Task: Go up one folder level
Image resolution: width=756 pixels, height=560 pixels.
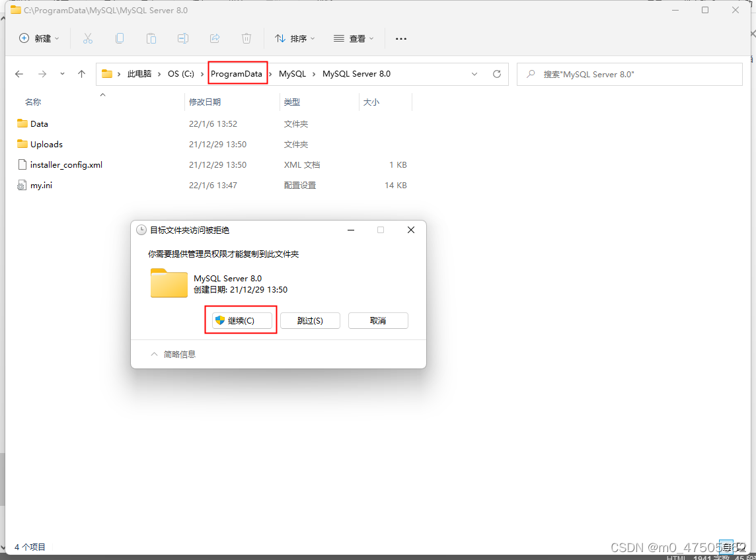Action: [81, 74]
